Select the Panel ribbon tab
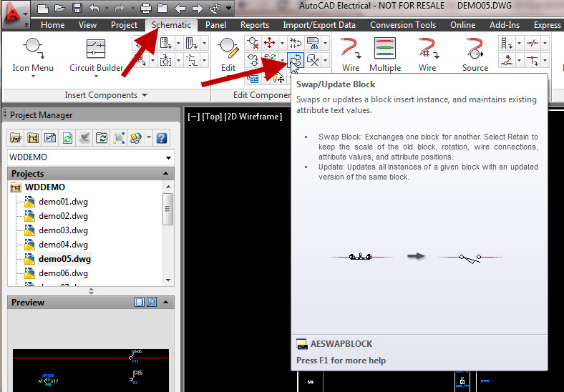This screenshot has height=392, width=564. pos(215,25)
